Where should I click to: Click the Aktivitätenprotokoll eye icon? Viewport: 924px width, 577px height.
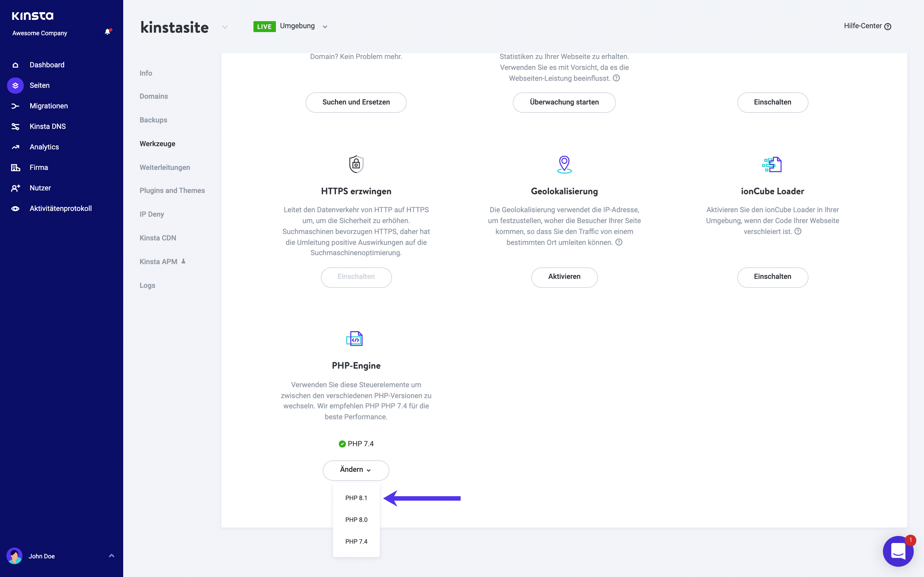click(15, 208)
